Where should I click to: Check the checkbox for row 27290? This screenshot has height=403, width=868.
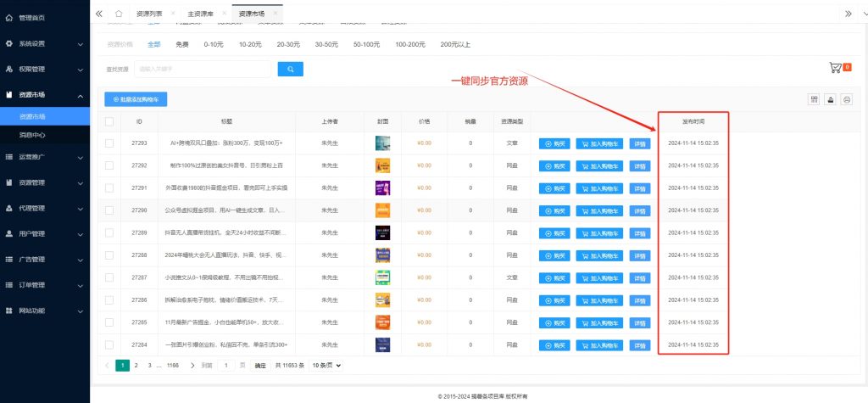(109, 210)
